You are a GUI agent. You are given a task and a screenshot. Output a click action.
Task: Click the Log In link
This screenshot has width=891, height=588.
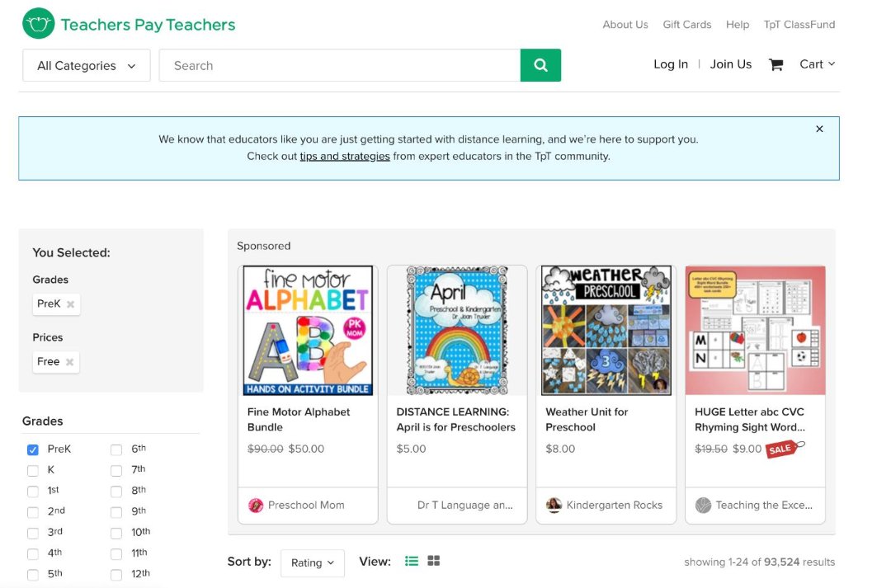[670, 64]
